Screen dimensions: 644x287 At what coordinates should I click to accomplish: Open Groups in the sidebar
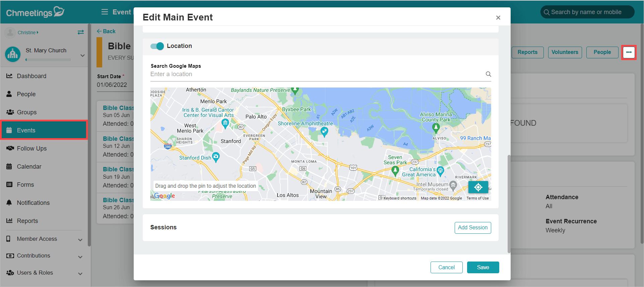(44, 112)
